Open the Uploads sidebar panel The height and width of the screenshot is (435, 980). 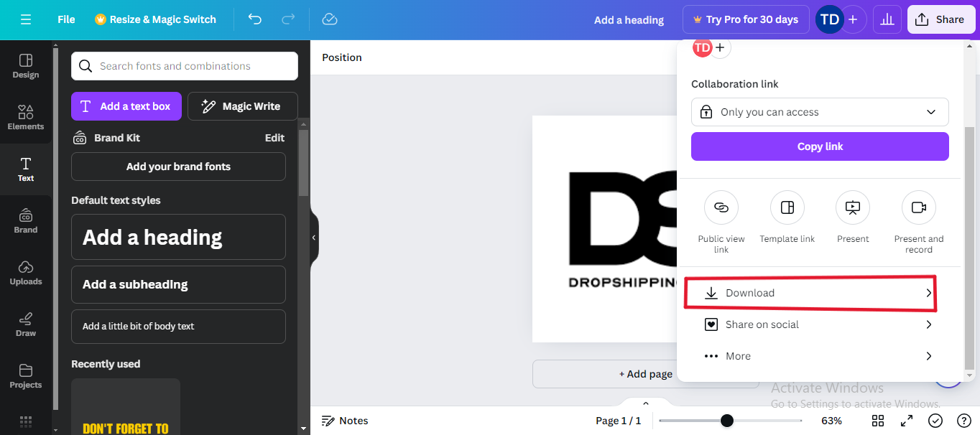[x=26, y=273]
